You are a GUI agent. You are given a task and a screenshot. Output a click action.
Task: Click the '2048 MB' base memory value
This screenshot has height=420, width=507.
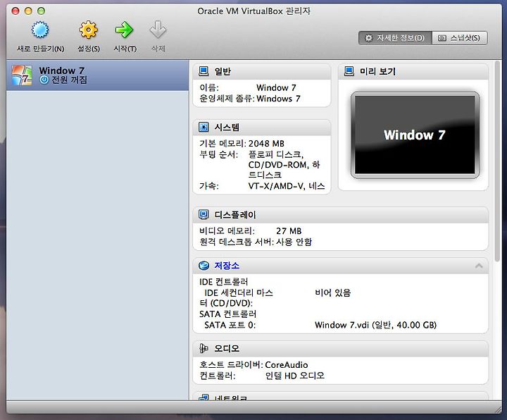[x=266, y=143]
